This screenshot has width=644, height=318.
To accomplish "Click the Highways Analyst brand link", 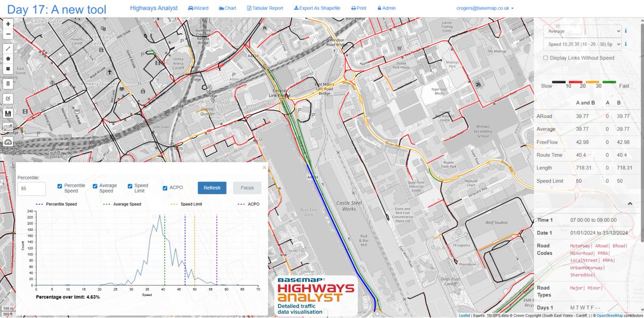I will 153,9.
